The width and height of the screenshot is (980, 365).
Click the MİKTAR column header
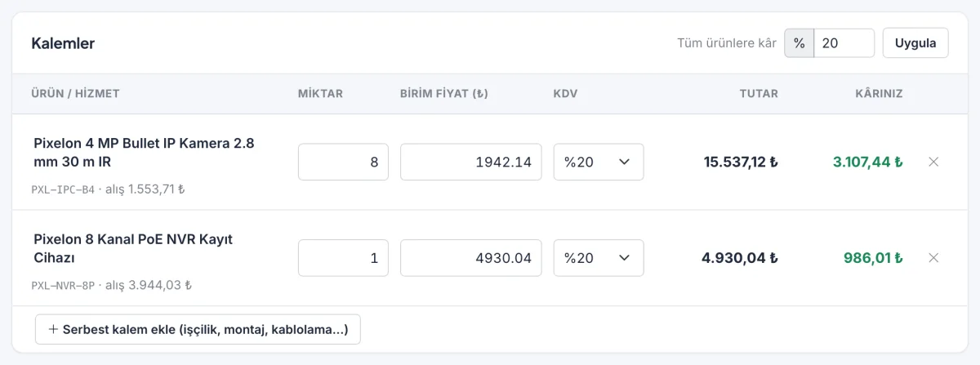click(320, 94)
